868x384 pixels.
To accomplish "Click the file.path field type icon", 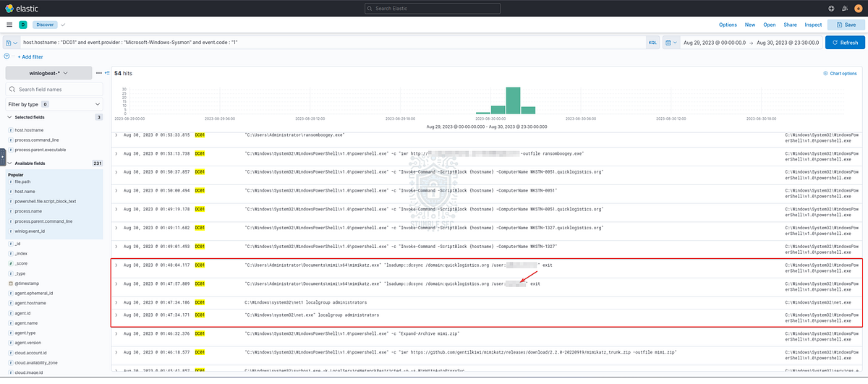I will (10, 182).
